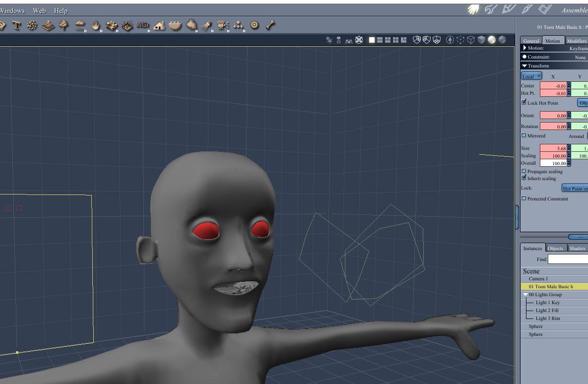Choose textured sphere display mode
The width and height of the screenshot is (588, 384).
click(x=502, y=40)
